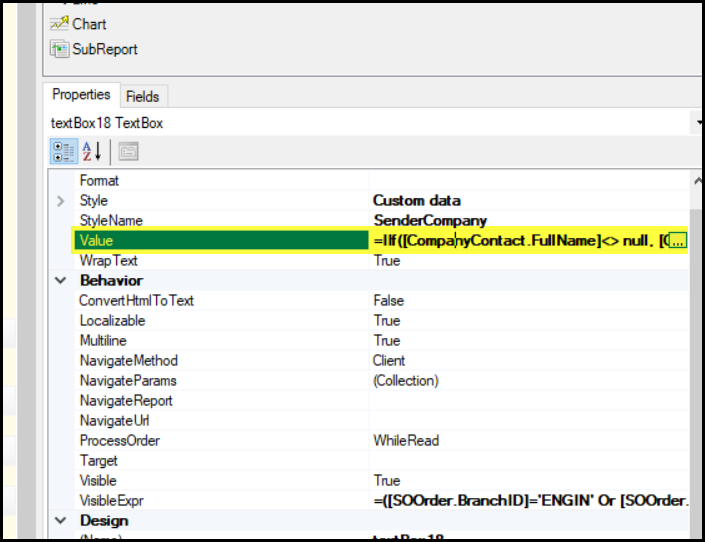Expand the Style property node

(x=61, y=201)
